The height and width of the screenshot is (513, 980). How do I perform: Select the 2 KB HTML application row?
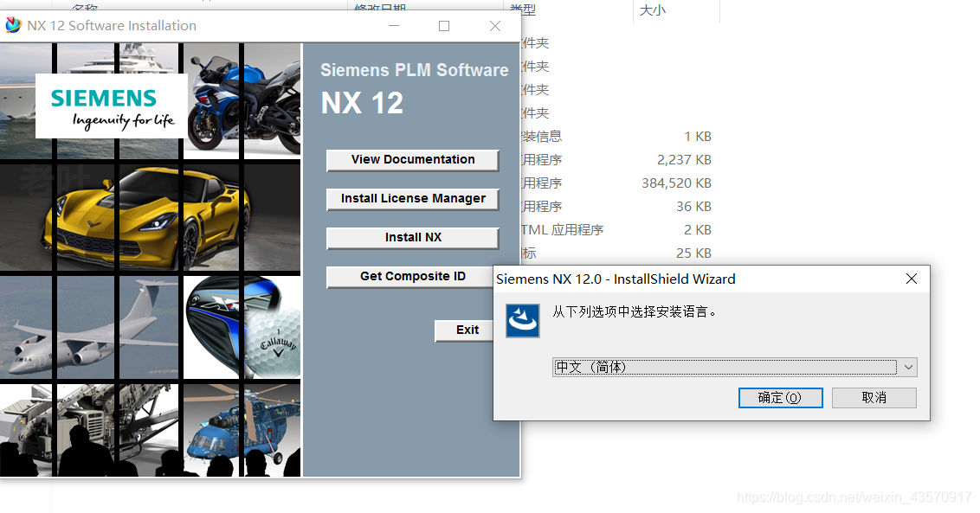(x=616, y=230)
